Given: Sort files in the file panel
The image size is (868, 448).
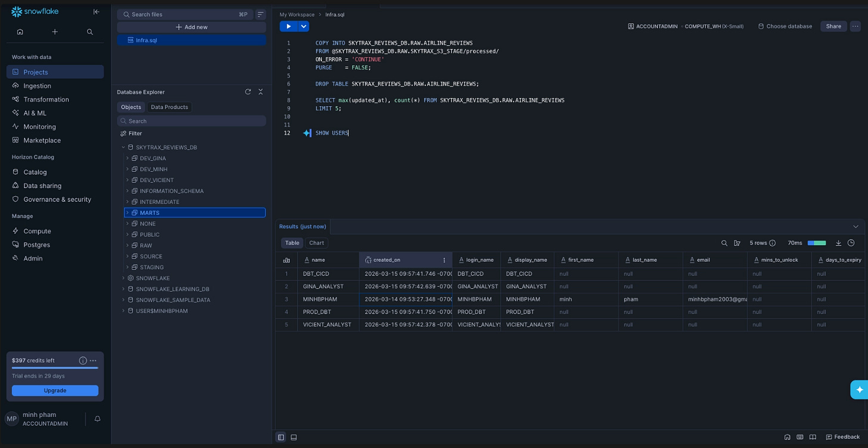Looking at the screenshot, I should [261, 14].
